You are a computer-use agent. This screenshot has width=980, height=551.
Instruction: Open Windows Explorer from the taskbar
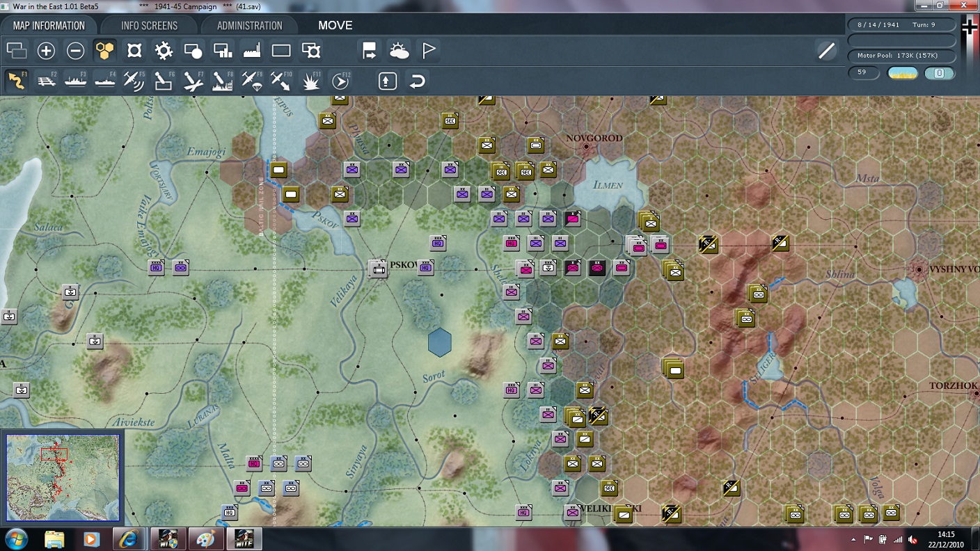[x=54, y=539]
